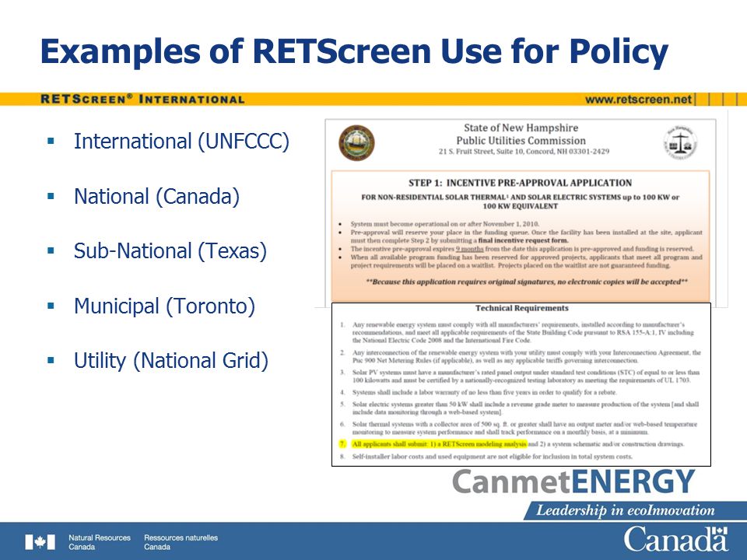
Task: Click 'State of New Hampshire' heading
Action: (x=521, y=128)
